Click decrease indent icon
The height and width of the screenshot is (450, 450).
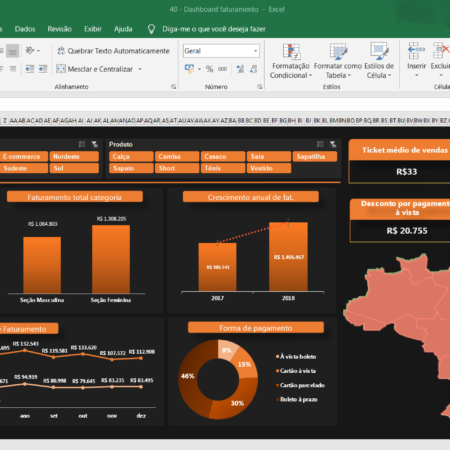tap(30, 69)
